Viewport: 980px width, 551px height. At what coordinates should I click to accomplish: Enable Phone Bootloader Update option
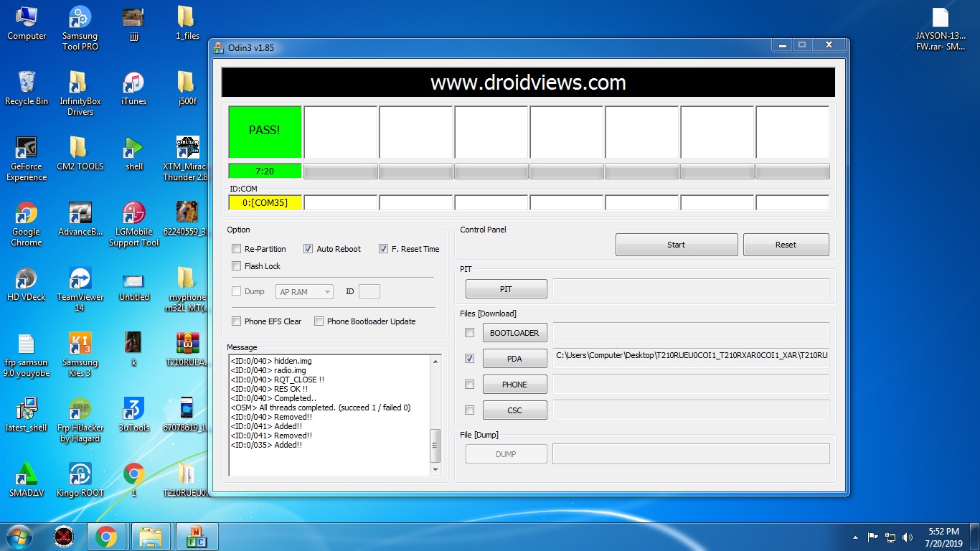tap(319, 321)
